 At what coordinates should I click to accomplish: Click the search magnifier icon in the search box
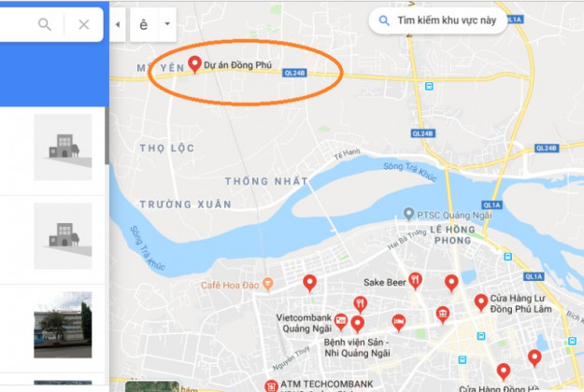(x=44, y=24)
